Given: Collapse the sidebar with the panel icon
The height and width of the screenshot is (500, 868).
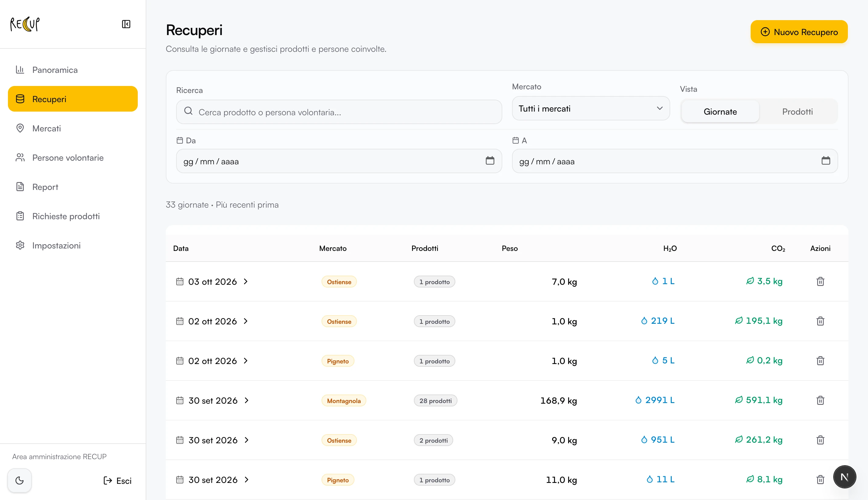Looking at the screenshot, I should pyautogui.click(x=126, y=24).
